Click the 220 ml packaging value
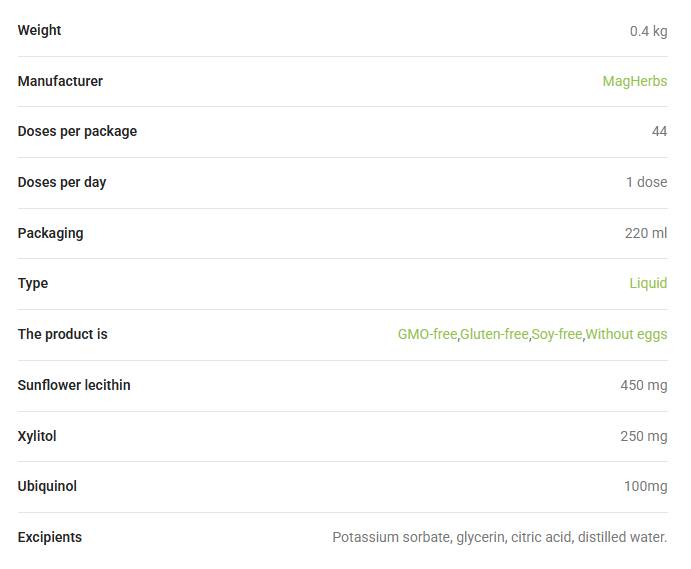This screenshot has height=569, width=691. pos(646,233)
